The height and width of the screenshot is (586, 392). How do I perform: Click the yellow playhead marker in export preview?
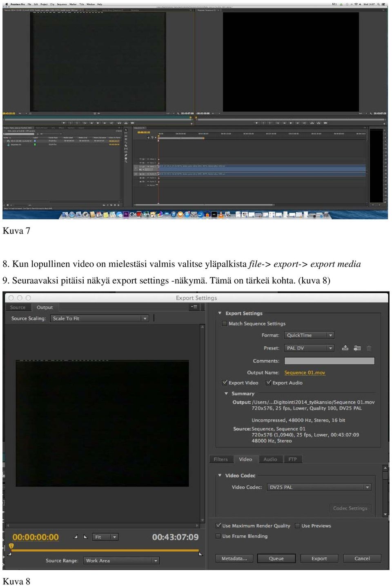click(x=11, y=546)
